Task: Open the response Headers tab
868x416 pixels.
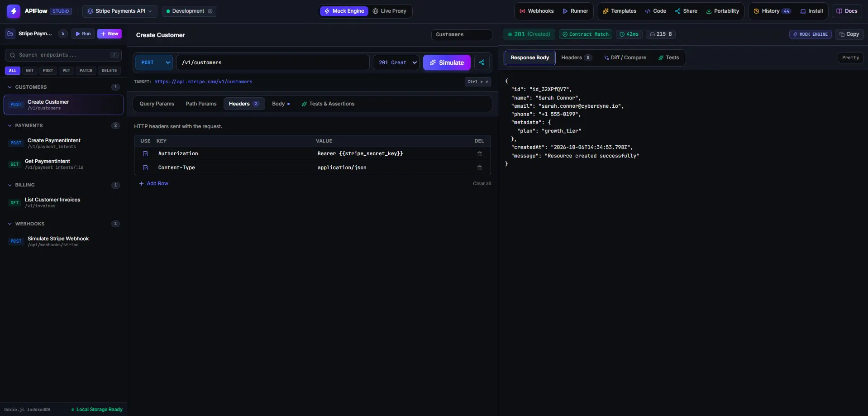Action: [x=576, y=58]
